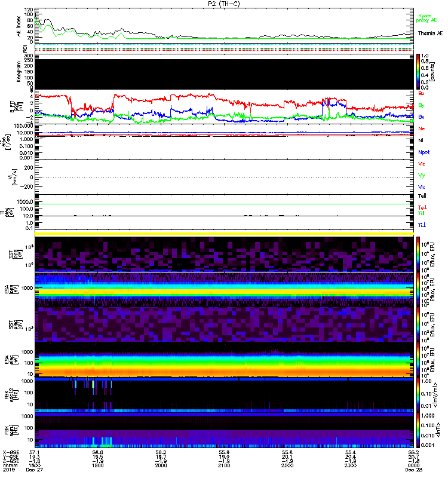Screen dimensions: 448x478
Task: Click the red "Bz" legend label
Action: click(421, 93)
